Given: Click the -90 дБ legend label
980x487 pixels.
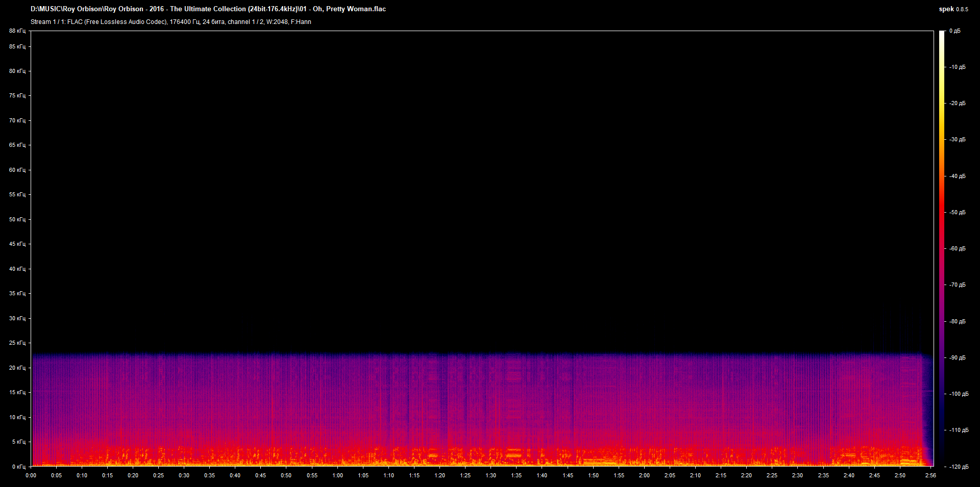Looking at the screenshot, I should point(957,357).
